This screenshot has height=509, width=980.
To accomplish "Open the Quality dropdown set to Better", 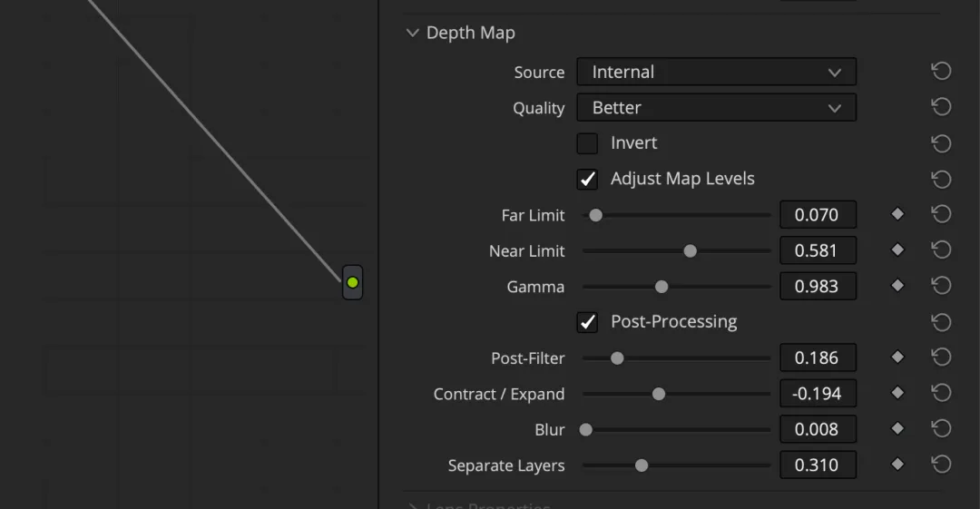I will (716, 107).
